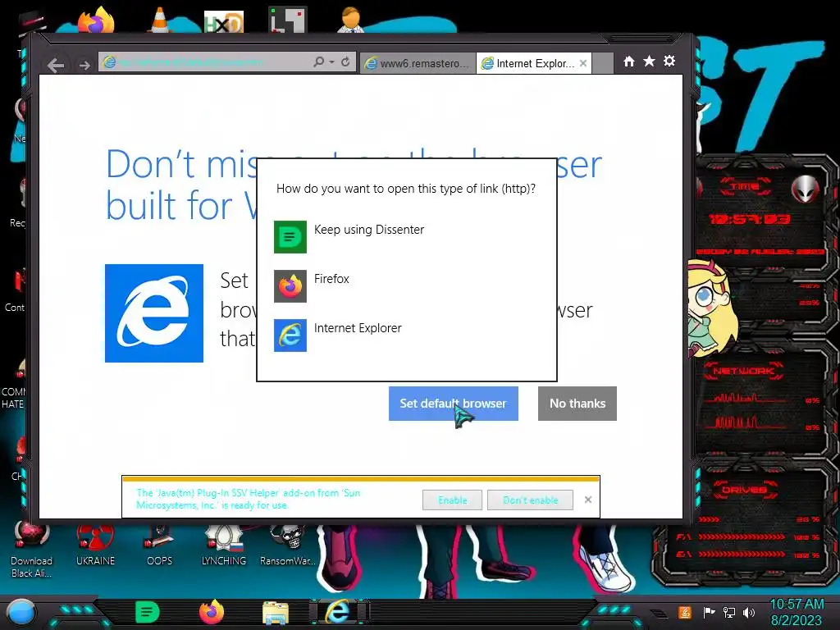Click the network tray icon
The height and width of the screenshot is (630, 840).
[x=729, y=612]
